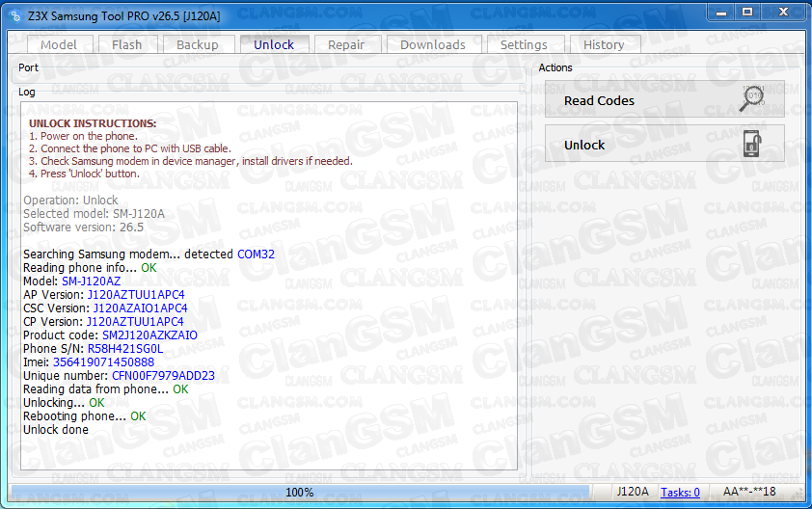Viewport: 812px width, 509px height.
Task: Click model value SM-J120AZ in log
Action: (92, 281)
